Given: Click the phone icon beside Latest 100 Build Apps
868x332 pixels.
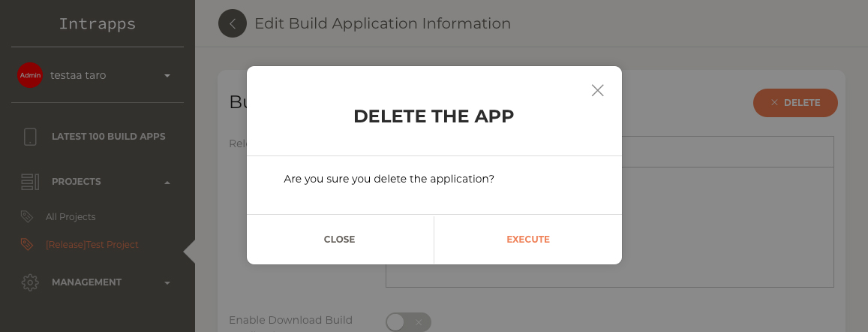Looking at the screenshot, I should click(30, 137).
